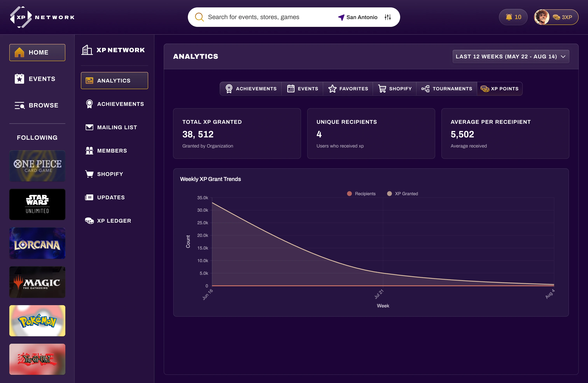Image resolution: width=588 pixels, height=383 pixels.
Task: Switch to Achievements analytics tab
Action: (x=251, y=89)
